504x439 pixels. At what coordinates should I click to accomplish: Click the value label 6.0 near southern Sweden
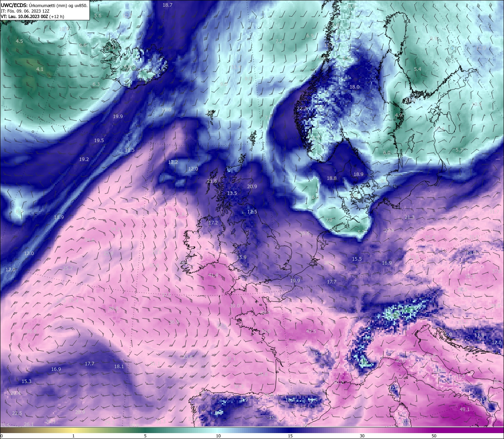click(x=387, y=153)
